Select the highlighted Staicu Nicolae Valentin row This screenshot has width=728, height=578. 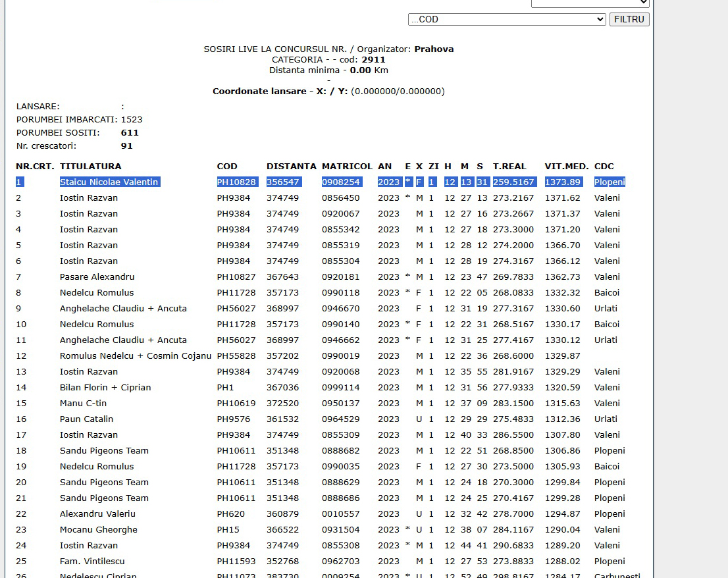109,182
